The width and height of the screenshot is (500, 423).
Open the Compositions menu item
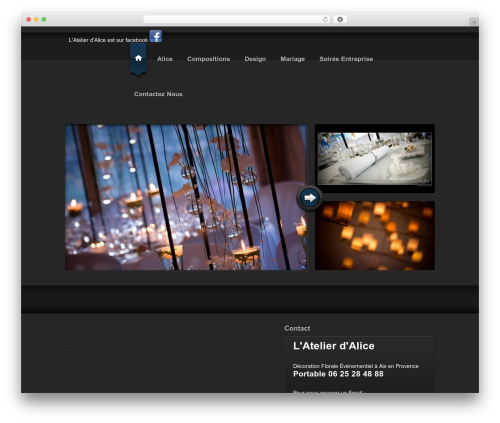[x=208, y=59]
